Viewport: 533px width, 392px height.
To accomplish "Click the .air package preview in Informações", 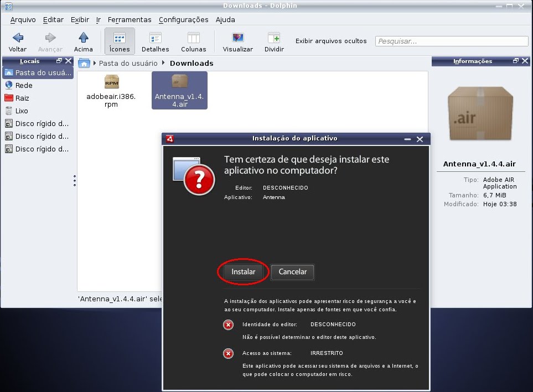I will point(480,113).
